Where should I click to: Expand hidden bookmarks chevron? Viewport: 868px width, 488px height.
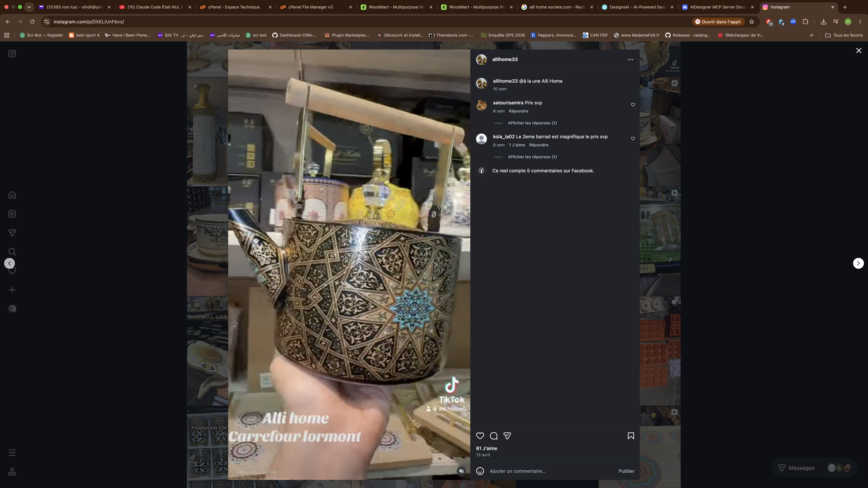coord(811,35)
